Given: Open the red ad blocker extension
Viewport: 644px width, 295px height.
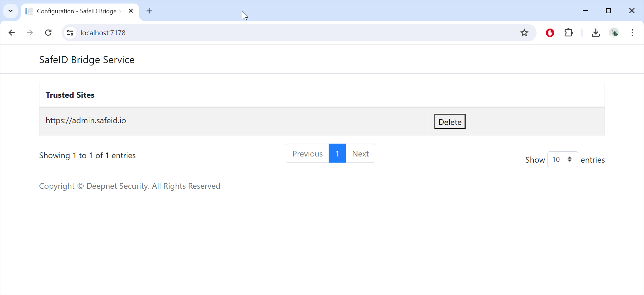Looking at the screenshot, I should (550, 33).
